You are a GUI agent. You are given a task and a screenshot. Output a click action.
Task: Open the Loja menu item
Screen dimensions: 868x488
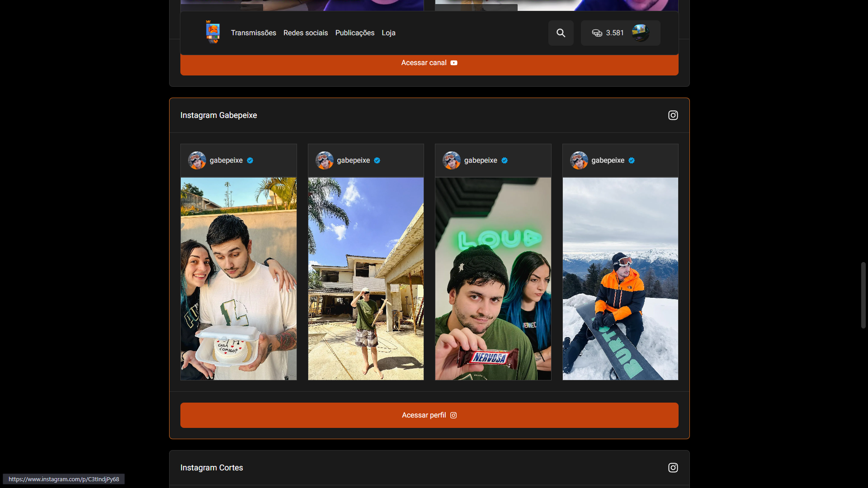tap(388, 33)
